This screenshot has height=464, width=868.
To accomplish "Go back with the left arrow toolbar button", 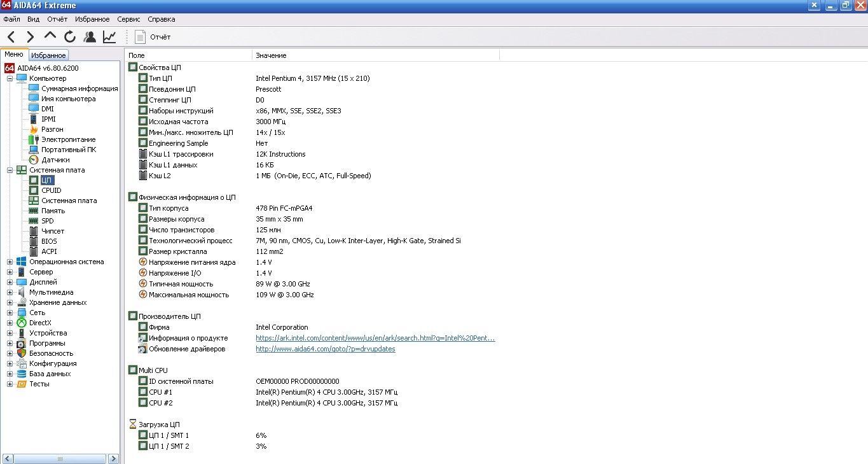I will coord(11,37).
